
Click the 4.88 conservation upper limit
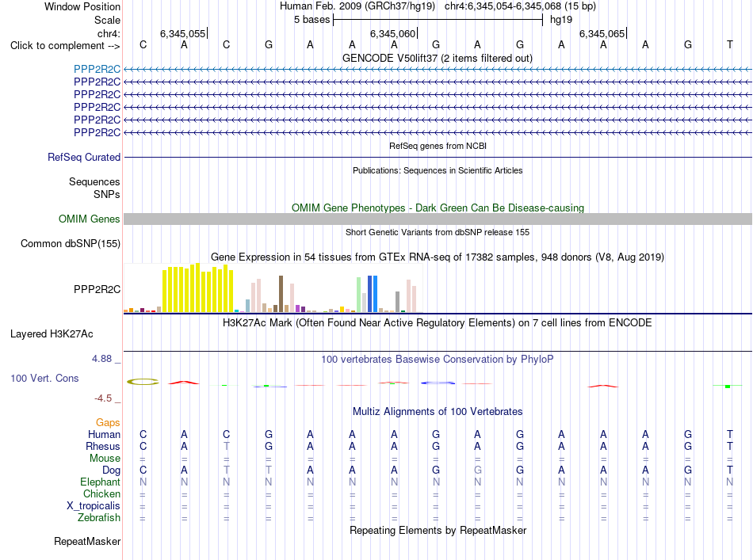coord(101,359)
